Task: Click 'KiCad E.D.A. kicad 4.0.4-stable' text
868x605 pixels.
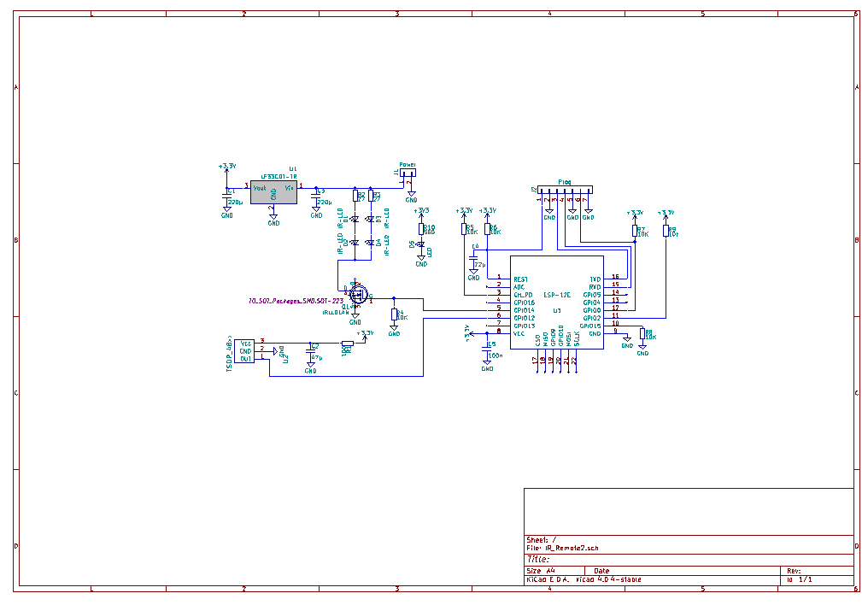Action: pyautogui.click(x=584, y=579)
